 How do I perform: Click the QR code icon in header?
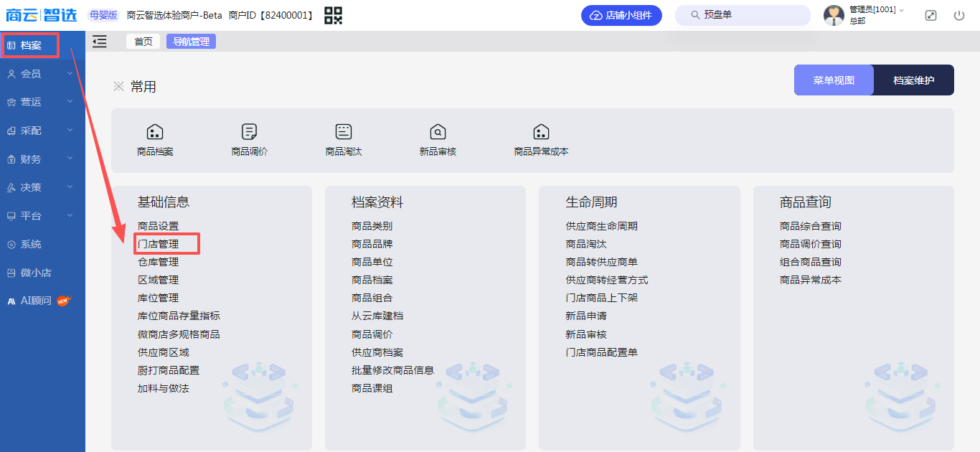tap(334, 15)
